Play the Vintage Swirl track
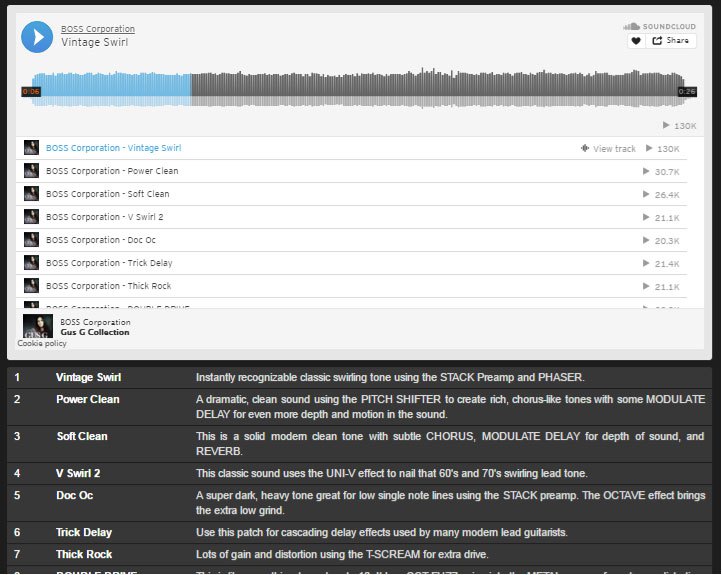 (x=37, y=37)
